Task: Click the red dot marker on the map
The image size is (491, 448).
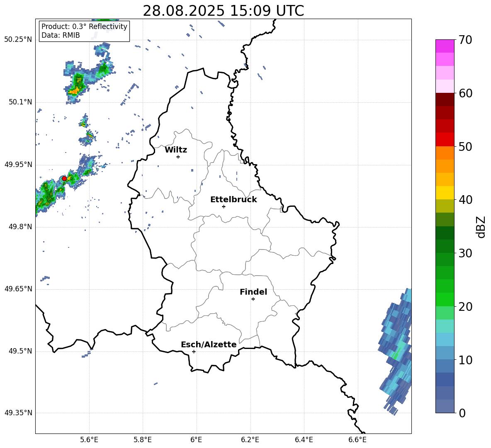Action: [64, 178]
